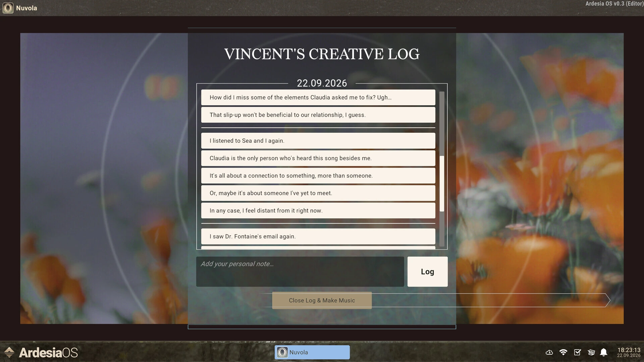Select entry 'Claudia is the only person who's heard'
This screenshot has width=644, height=362.
click(x=318, y=158)
